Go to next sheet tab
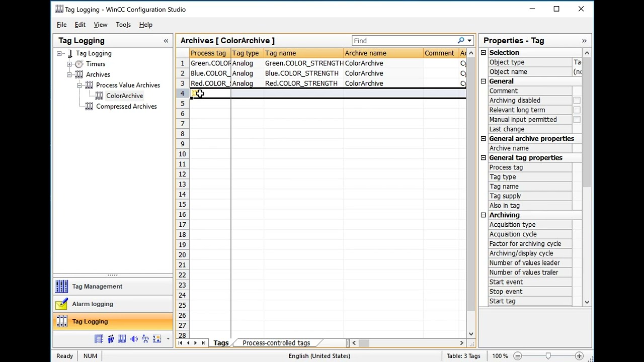644x362 pixels. [x=195, y=343]
